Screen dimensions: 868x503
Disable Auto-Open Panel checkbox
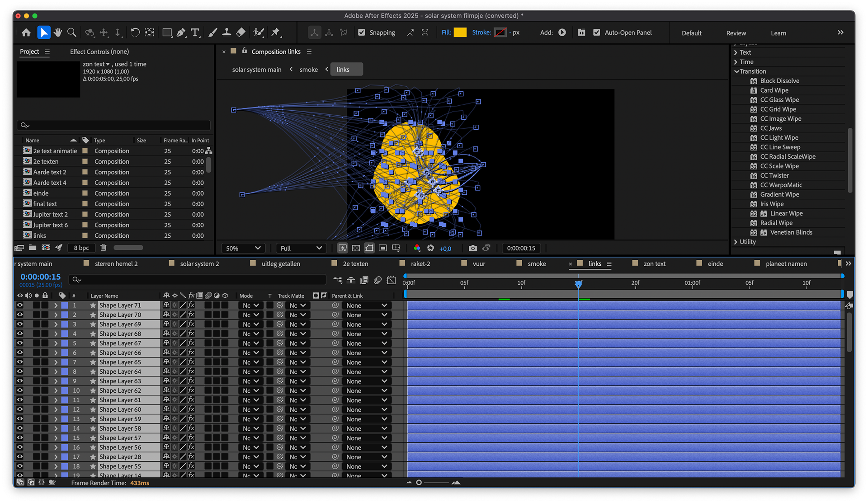[597, 33]
